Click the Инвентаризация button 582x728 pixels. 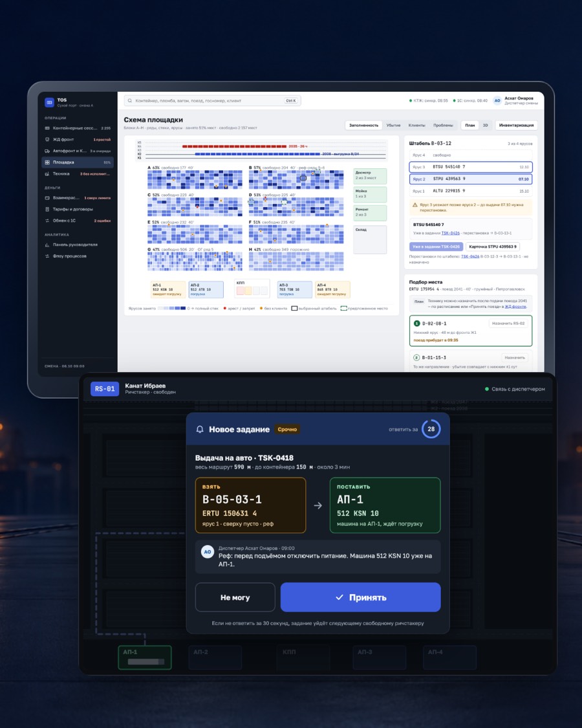click(x=517, y=126)
